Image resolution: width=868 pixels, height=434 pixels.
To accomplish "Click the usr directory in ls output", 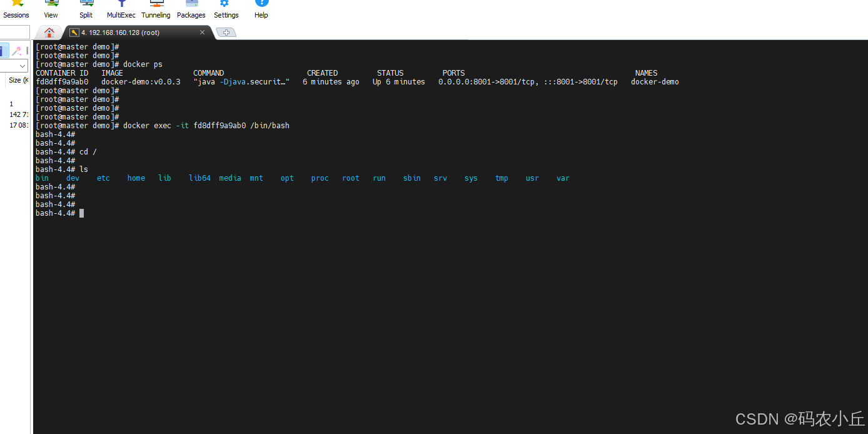I will tap(532, 178).
